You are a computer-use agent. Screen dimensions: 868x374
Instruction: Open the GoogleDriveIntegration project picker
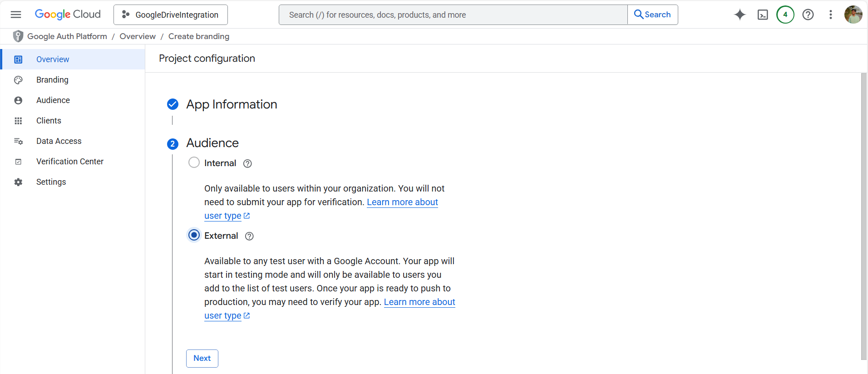tap(171, 15)
